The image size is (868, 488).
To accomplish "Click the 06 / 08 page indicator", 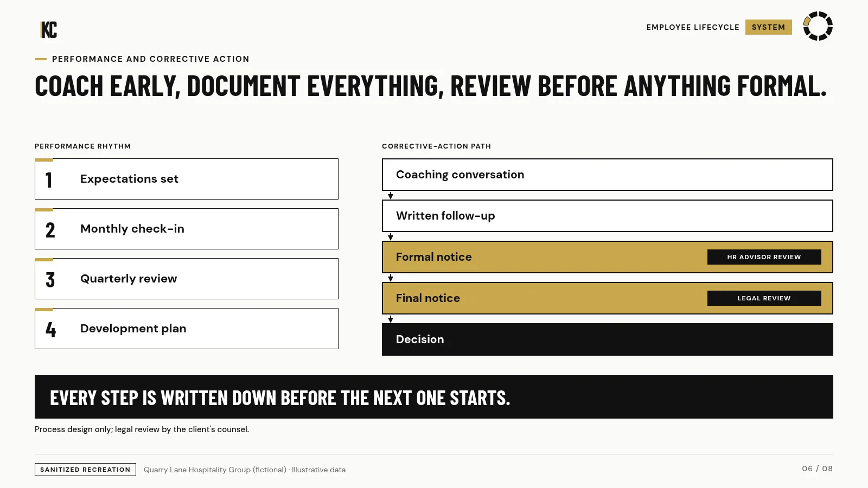I will (817, 468).
